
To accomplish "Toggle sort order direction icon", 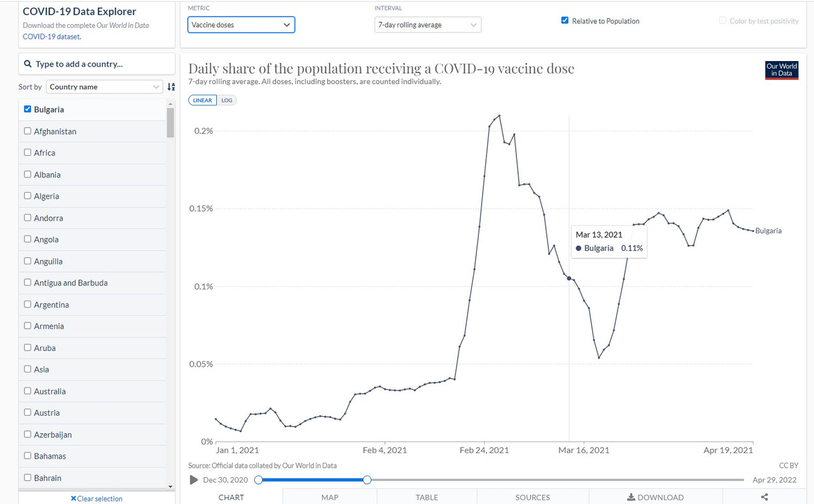I will 171,87.
